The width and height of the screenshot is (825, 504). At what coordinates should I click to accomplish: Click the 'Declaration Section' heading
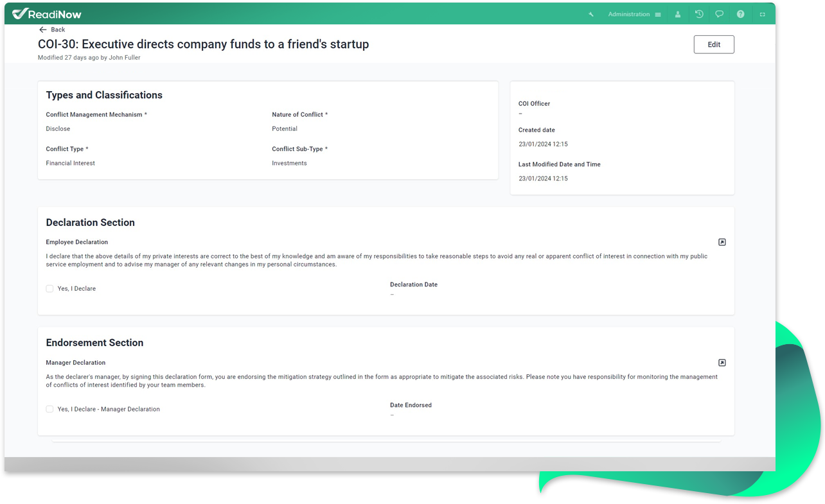91,223
